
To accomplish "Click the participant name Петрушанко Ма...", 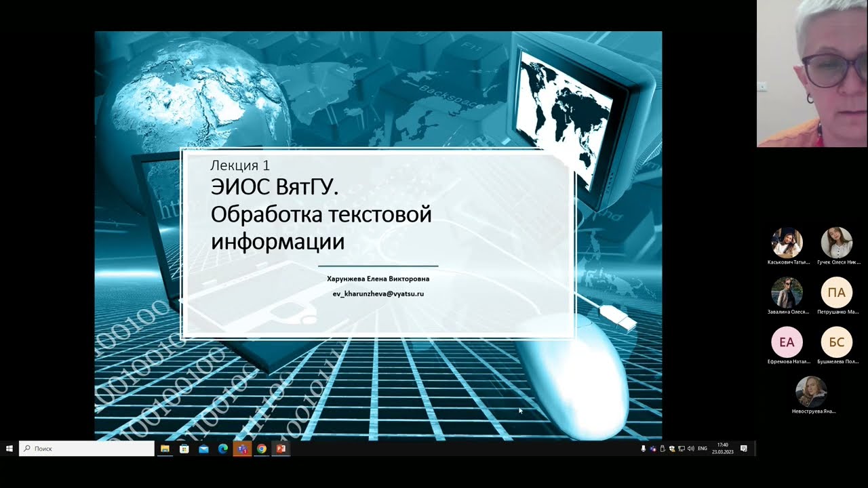I will (838, 312).
